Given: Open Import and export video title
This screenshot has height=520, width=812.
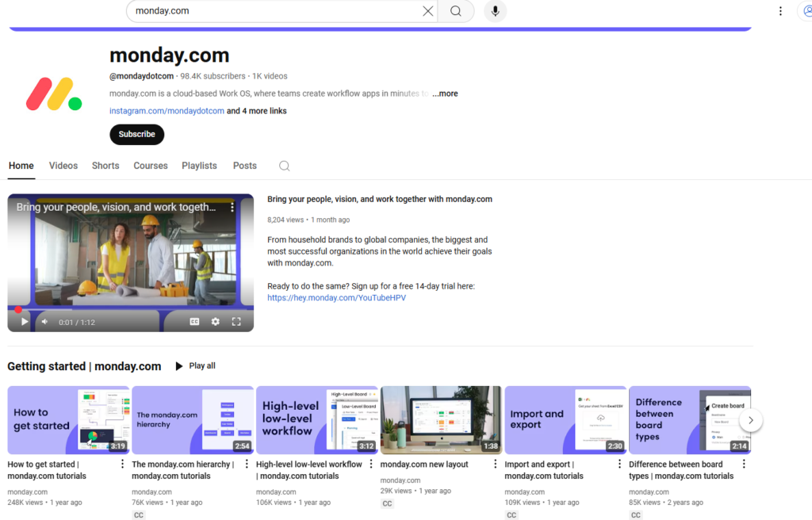Looking at the screenshot, I should click(544, 470).
